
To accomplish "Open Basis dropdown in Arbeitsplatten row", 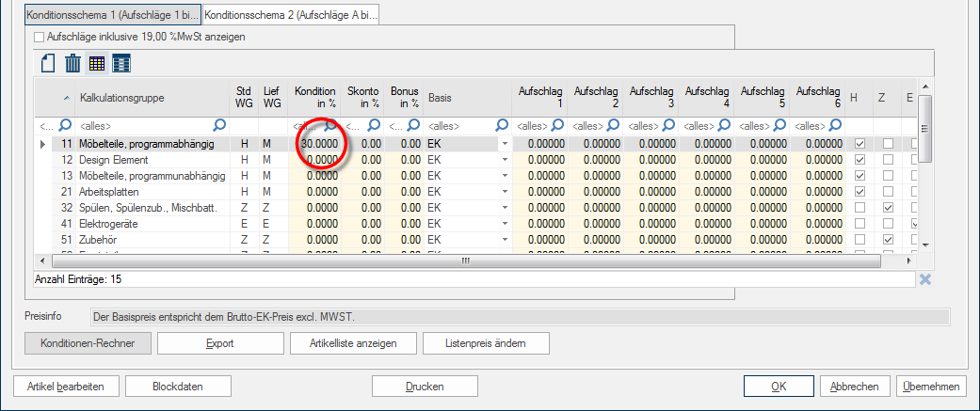I will click(504, 192).
